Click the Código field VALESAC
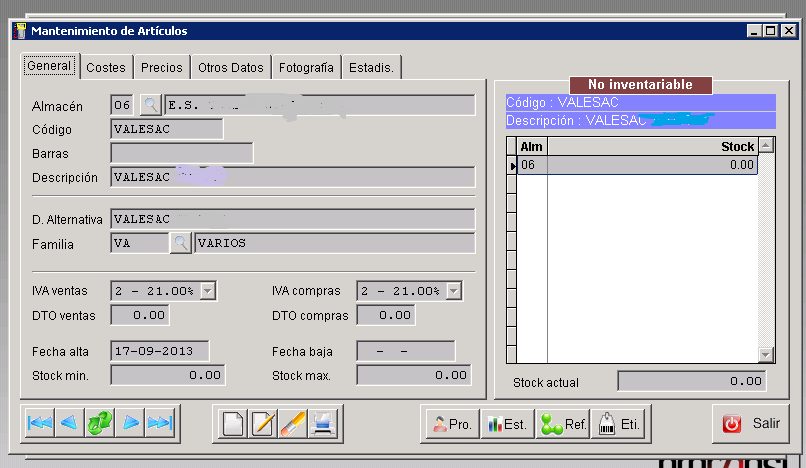This screenshot has height=468, width=806. click(x=167, y=129)
